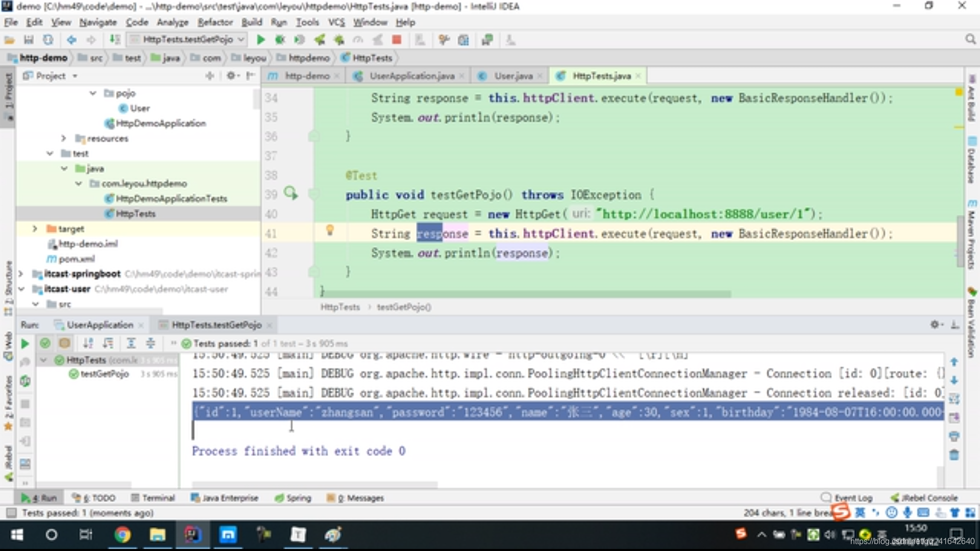Open the run configuration dropdown
Image resolution: width=980 pixels, height=551 pixels.
pyautogui.click(x=187, y=39)
